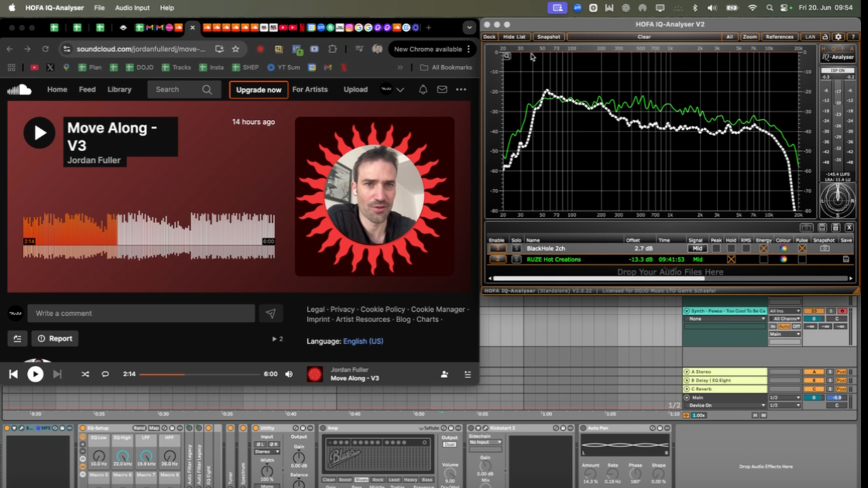Toggle Enable for BlackHole 2ch row
Image resolution: width=868 pixels, height=488 pixels.
(497, 249)
